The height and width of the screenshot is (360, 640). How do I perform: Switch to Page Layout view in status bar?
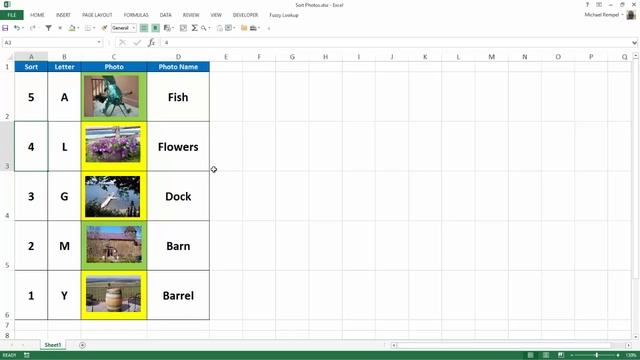546,356
